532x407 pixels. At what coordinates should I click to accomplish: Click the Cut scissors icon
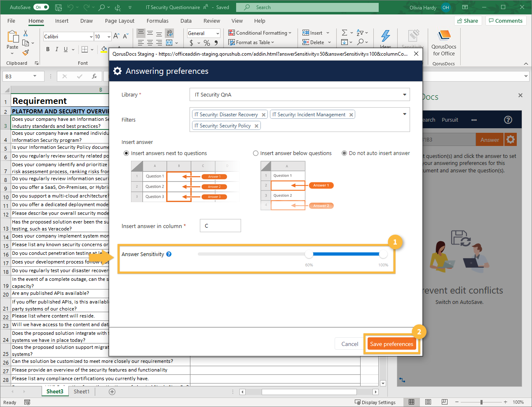(26, 33)
